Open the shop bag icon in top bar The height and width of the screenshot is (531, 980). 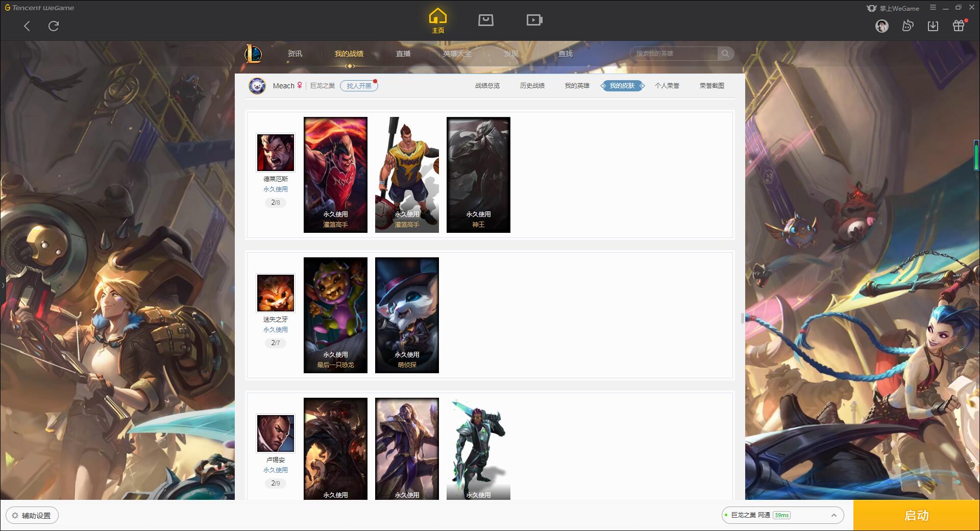(x=486, y=20)
